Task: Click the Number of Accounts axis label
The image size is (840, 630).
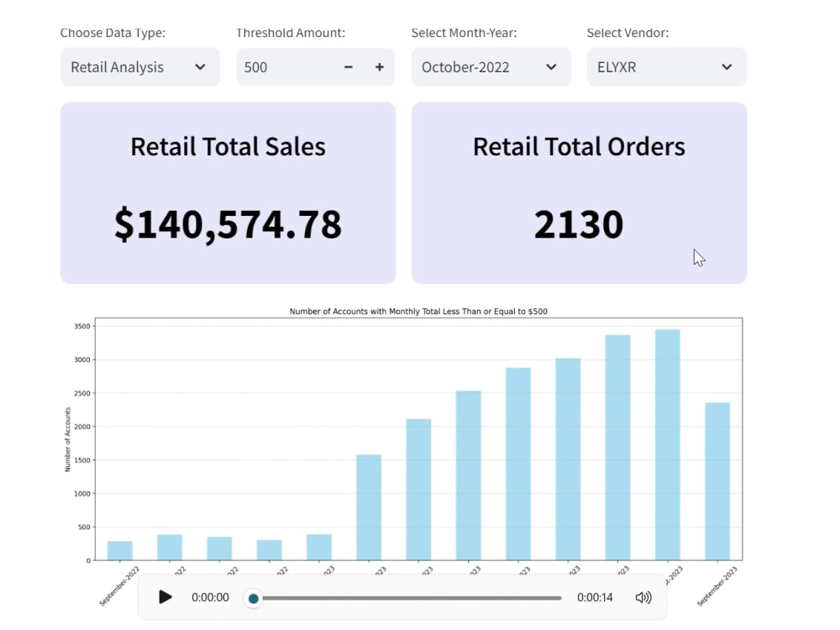Action: 69,437
